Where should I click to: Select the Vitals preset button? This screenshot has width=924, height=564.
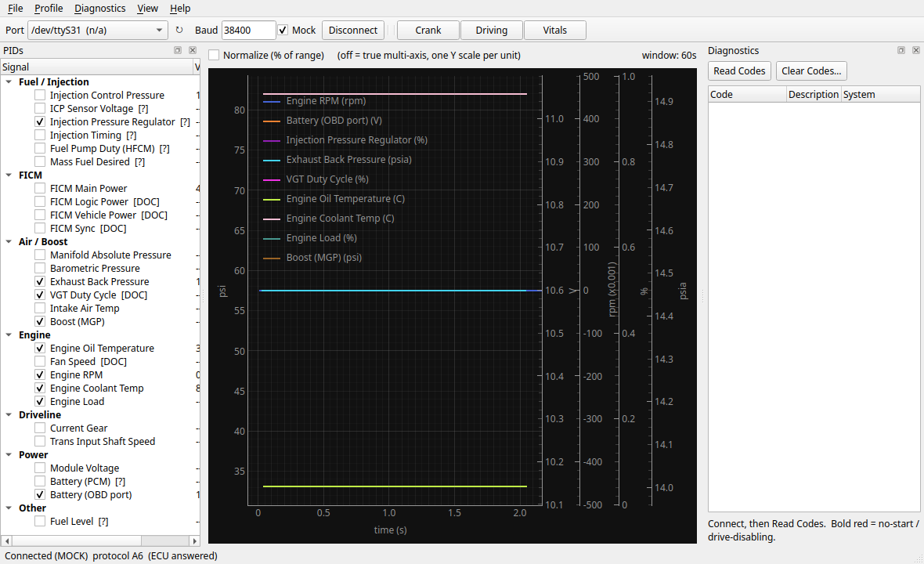554,30
